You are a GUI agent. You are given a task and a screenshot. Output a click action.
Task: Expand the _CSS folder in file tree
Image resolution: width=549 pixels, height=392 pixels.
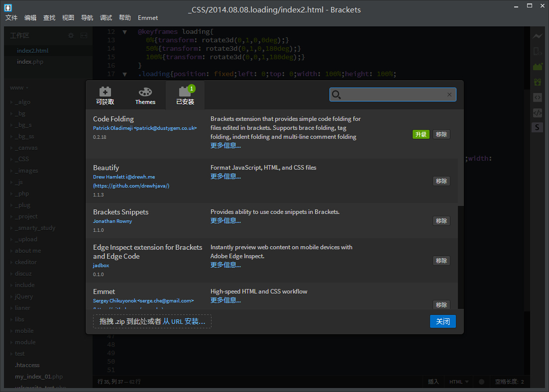point(22,159)
